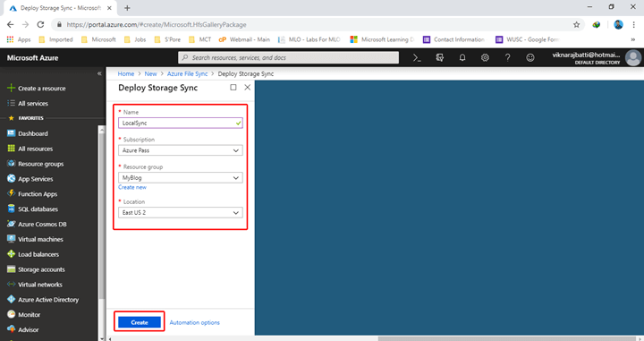Click the Load balancers icon
The height and width of the screenshot is (341, 644).
pos(11,254)
